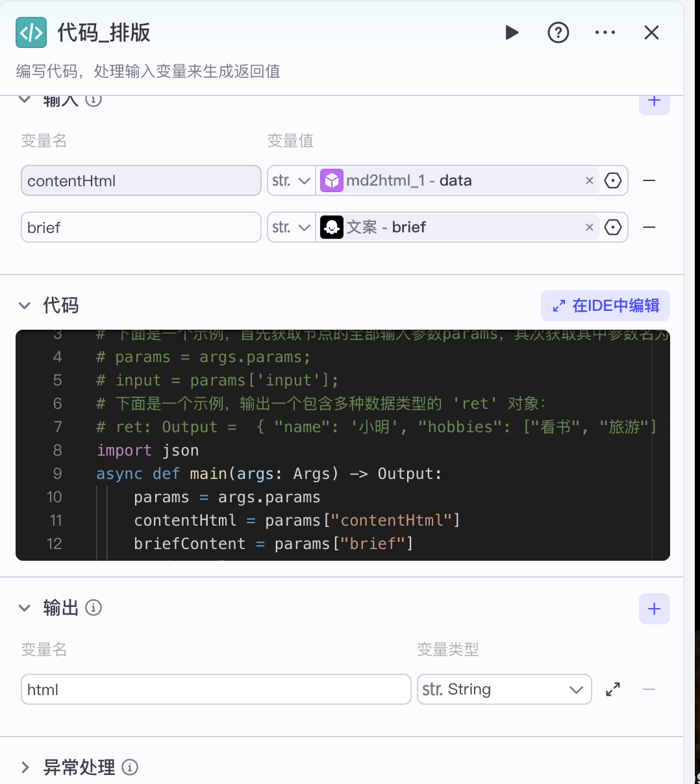Screen dimensions: 700x784
Task: Click code line 12 briefContent assignment
Action: click(x=273, y=544)
